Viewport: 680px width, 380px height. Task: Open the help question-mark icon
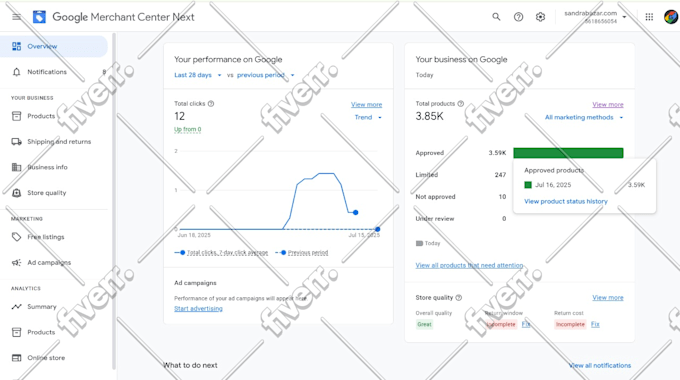click(518, 17)
